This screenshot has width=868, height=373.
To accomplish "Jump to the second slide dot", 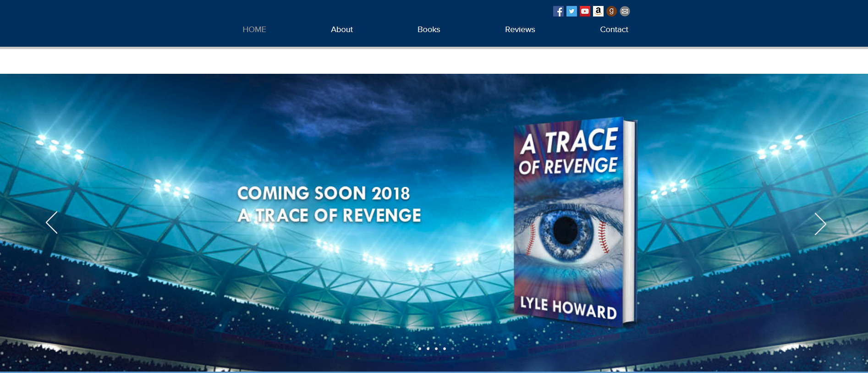I will [x=428, y=349].
